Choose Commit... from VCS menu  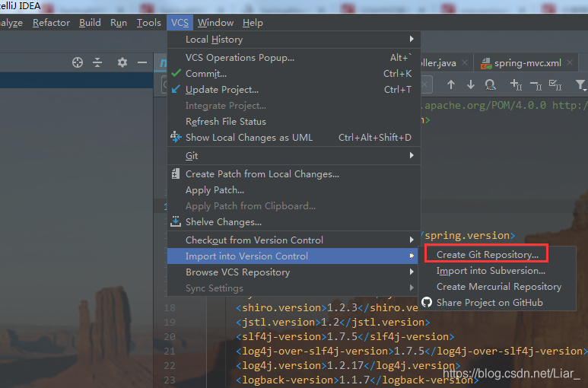coord(294,74)
